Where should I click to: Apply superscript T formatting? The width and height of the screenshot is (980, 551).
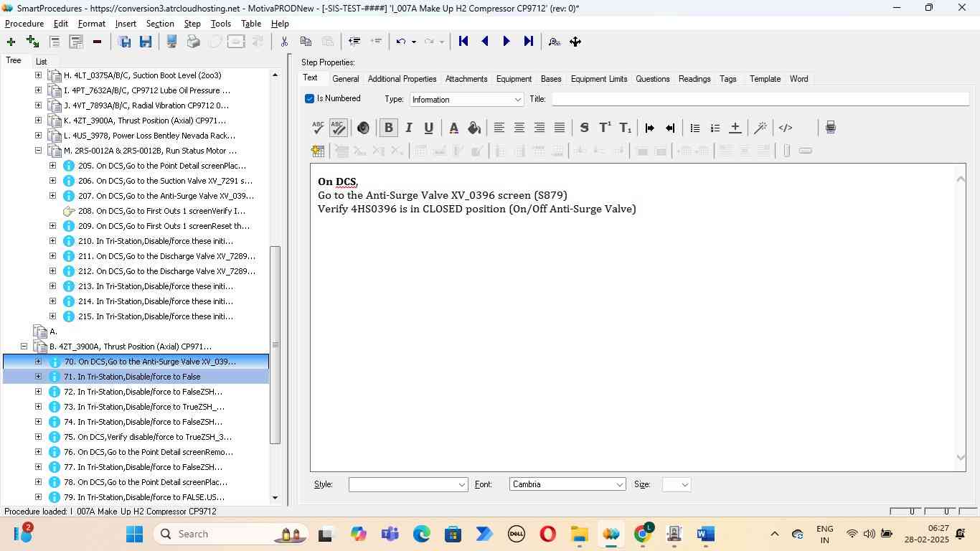(605, 128)
